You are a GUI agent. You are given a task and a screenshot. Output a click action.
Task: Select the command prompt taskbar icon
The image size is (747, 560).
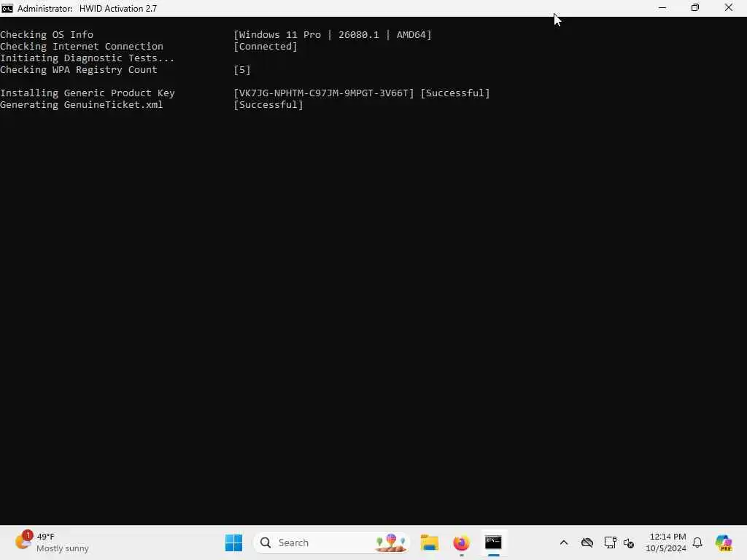pos(493,542)
